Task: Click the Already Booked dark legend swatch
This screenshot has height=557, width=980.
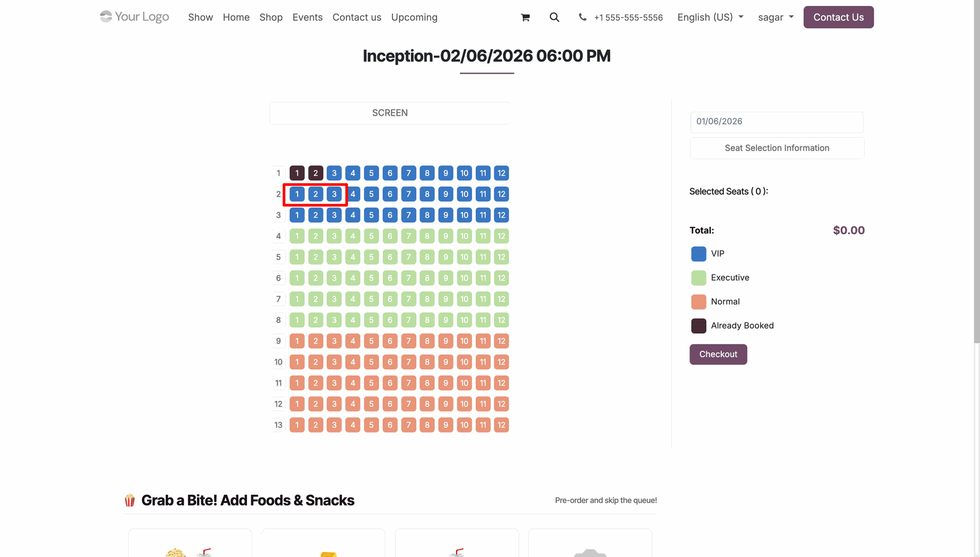Action: [x=699, y=326]
